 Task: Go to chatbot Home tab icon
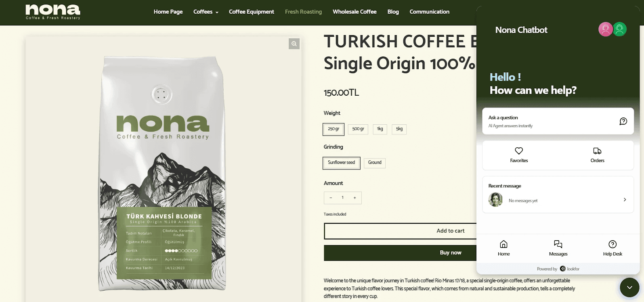[x=503, y=244]
